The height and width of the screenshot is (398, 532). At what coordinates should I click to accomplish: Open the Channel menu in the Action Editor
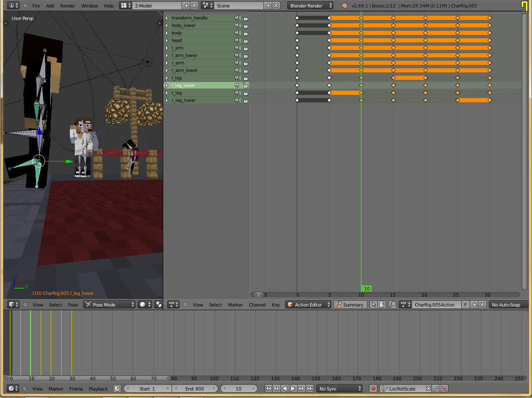click(x=257, y=305)
